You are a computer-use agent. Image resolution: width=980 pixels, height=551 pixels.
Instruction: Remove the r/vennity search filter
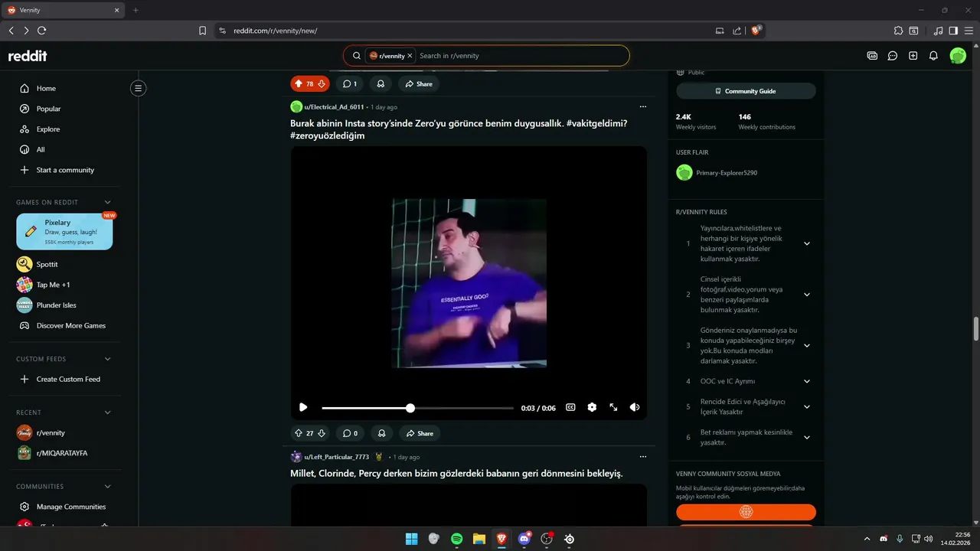(410, 56)
